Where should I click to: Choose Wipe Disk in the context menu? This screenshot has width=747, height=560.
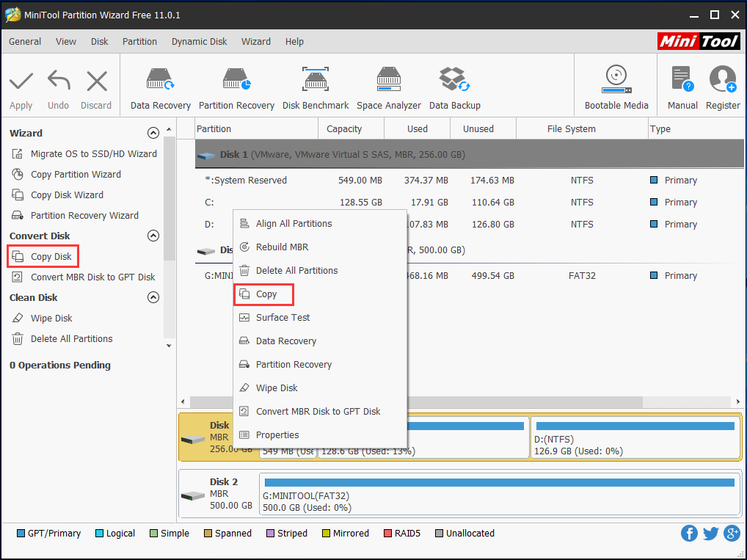tap(320, 388)
